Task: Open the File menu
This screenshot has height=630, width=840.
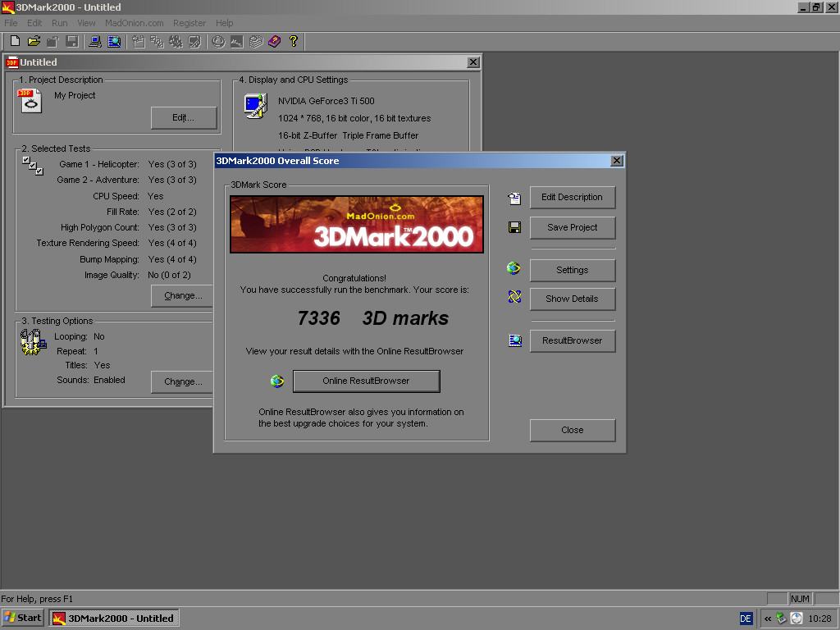Action: pyautogui.click(x=11, y=23)
